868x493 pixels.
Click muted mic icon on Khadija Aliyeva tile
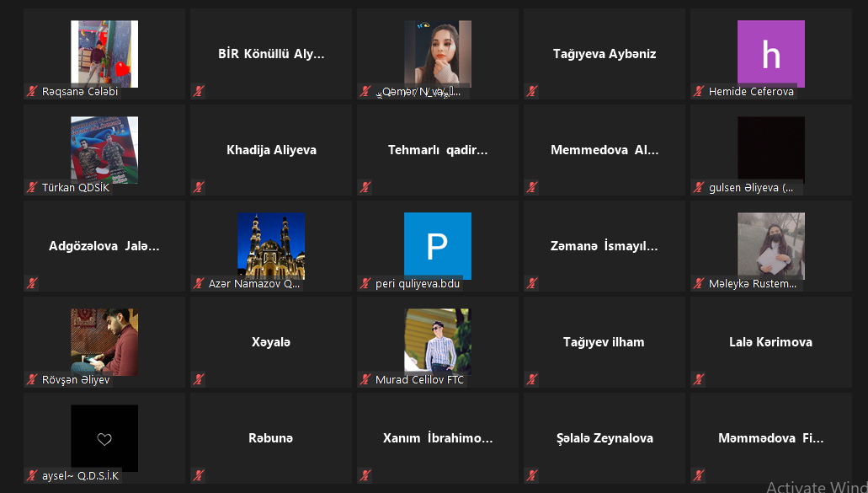199,187
